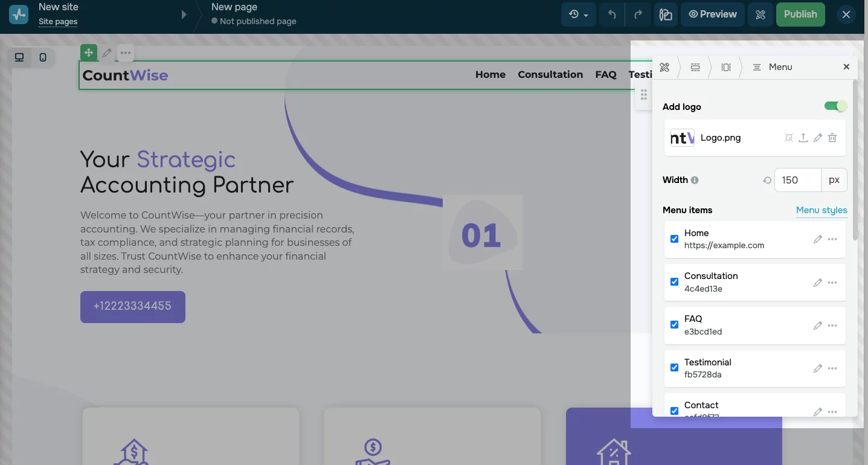This screenshot has height=465, width=868.
Task: Open the Site pages link
Action: coord(58,22)
